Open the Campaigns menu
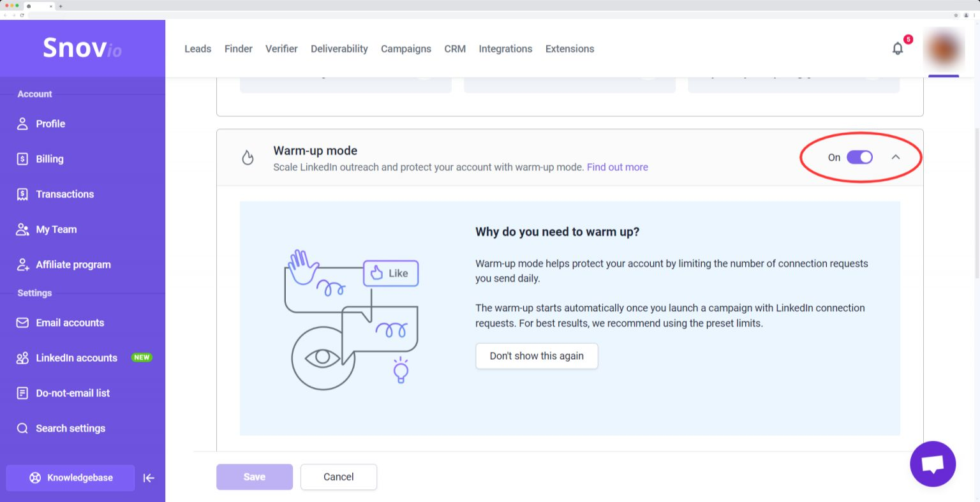Viewport: 980px width, 502px height. point(406,48)
